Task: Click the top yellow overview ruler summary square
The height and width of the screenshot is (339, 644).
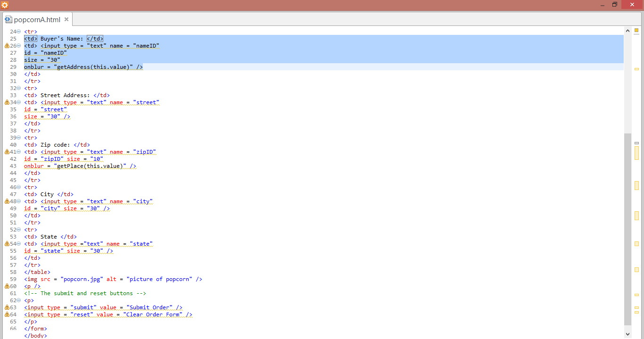Action: click(x=636, y=31)
